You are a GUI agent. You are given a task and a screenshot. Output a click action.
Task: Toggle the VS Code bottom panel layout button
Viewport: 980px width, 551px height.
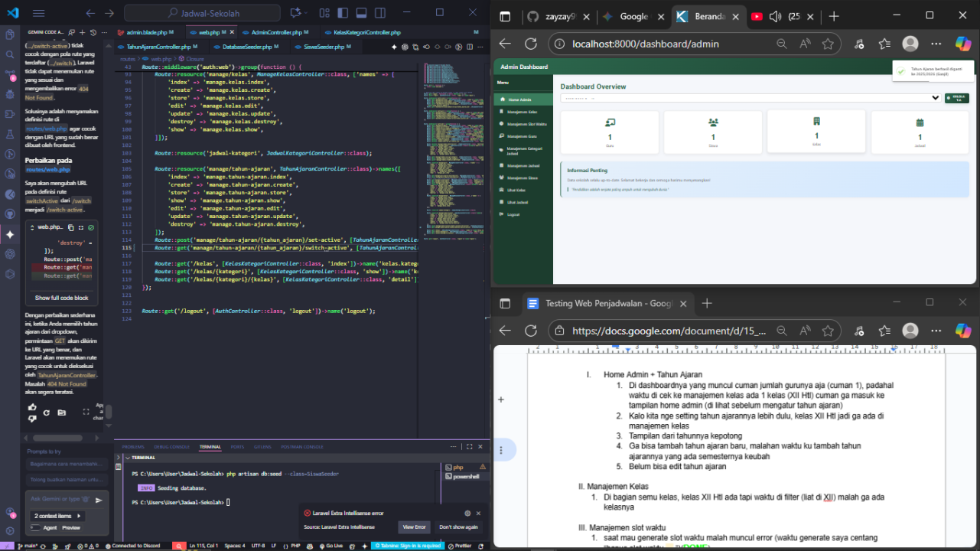[x=363, y=13]
